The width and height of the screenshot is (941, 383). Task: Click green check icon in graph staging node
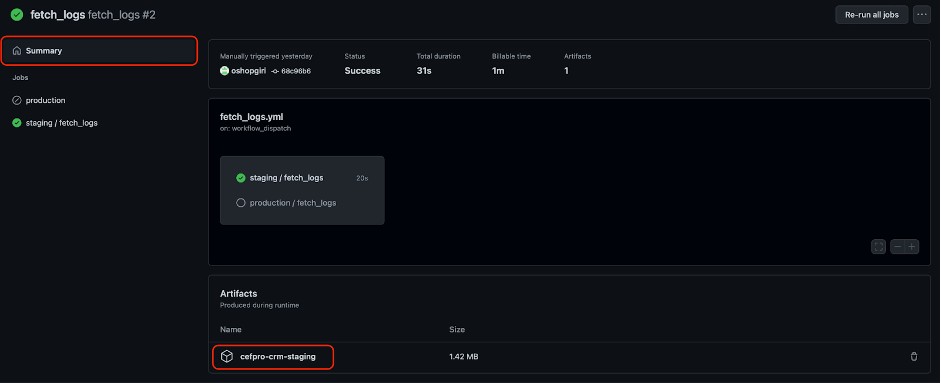pos(241,178)
